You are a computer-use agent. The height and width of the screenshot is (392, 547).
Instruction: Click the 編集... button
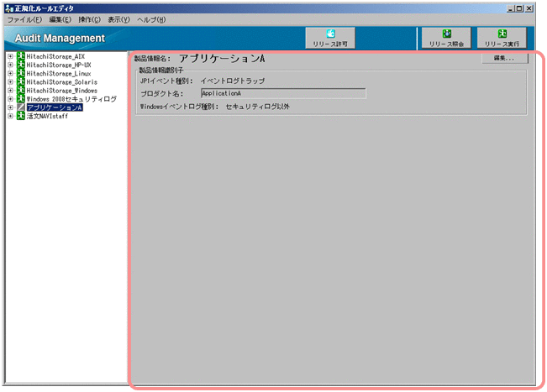(505, 58)
